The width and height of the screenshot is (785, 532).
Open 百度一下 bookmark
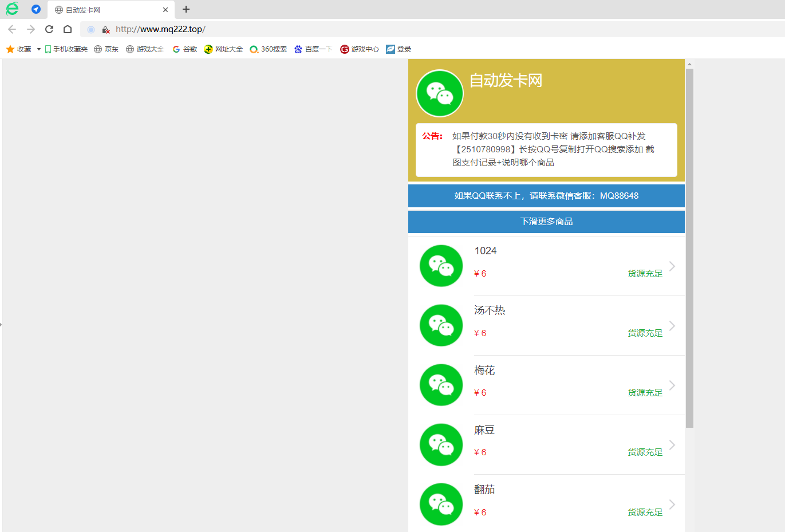[x=313, y=49]
